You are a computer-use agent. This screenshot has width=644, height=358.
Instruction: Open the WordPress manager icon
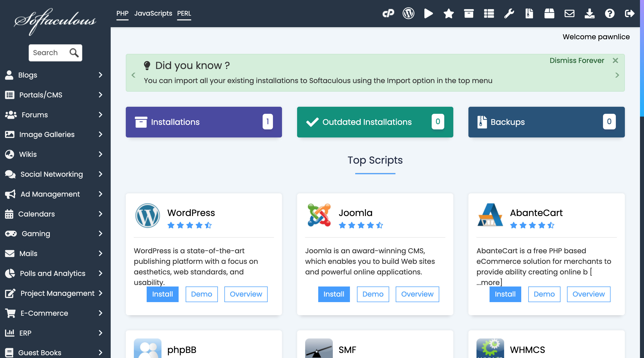(408, 13)
